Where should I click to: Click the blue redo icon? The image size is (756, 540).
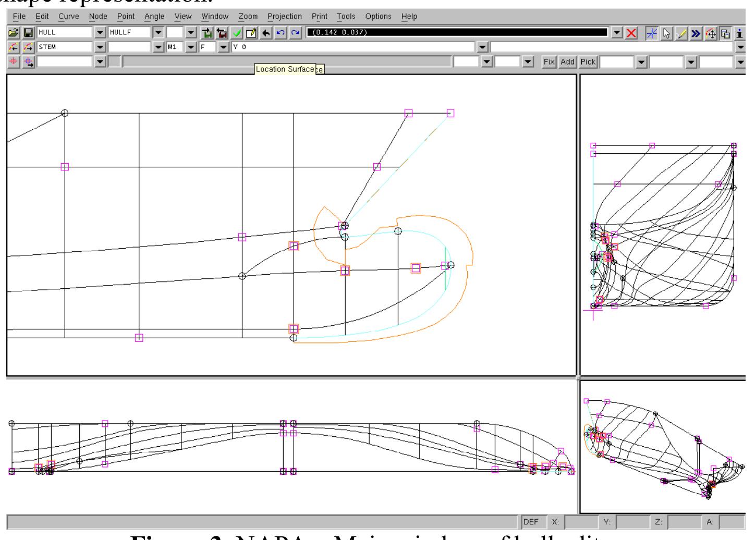[296, 33]
